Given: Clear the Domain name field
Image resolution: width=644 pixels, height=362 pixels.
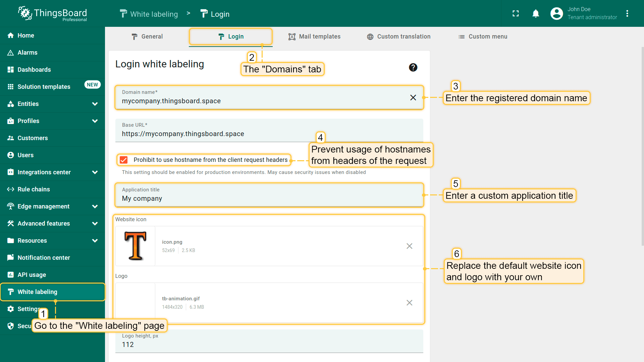Looking at the screenshot, I should (x=413, y=98).
